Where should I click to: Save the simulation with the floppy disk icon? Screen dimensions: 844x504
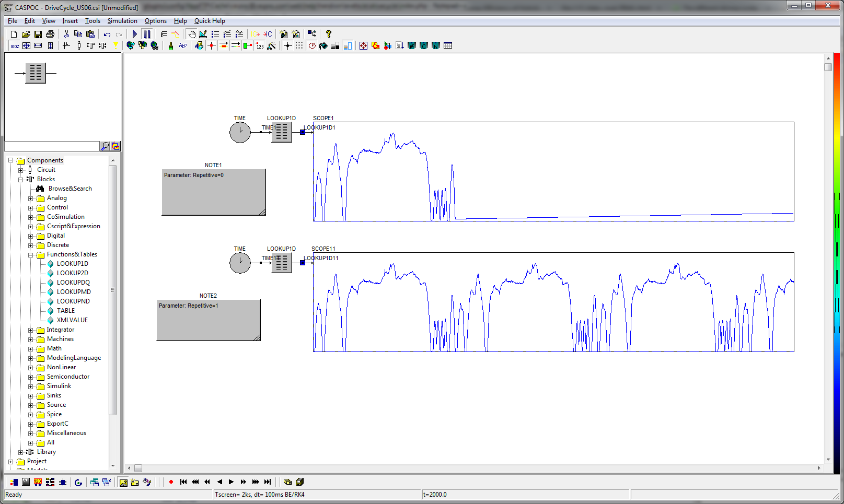[x=38, y=34]
